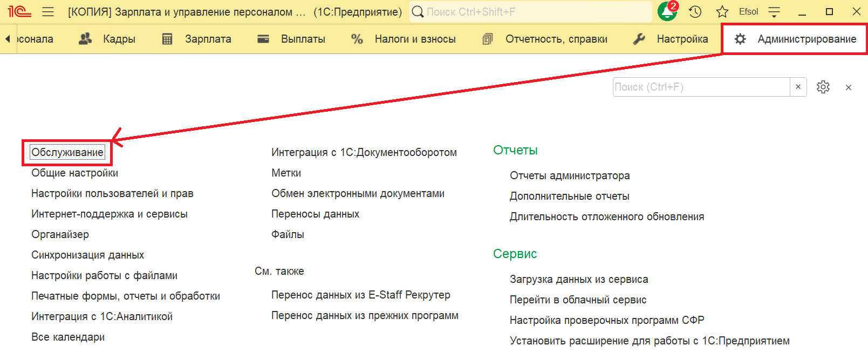
Task: Click the global search magnifier icon
Action: [x=418, y=11]
